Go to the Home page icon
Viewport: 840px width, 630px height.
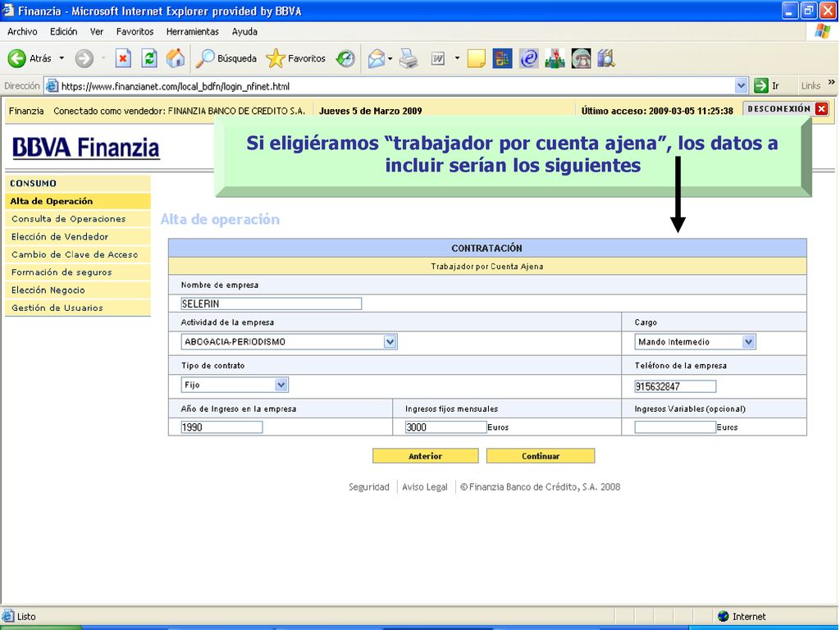tap(176, 58)
